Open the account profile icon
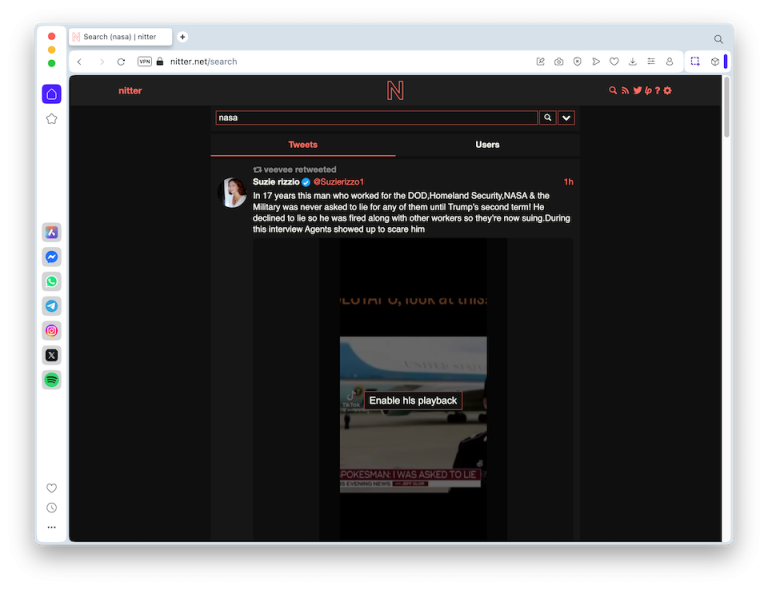The image size is (768, 590). [x=669, y=62]
